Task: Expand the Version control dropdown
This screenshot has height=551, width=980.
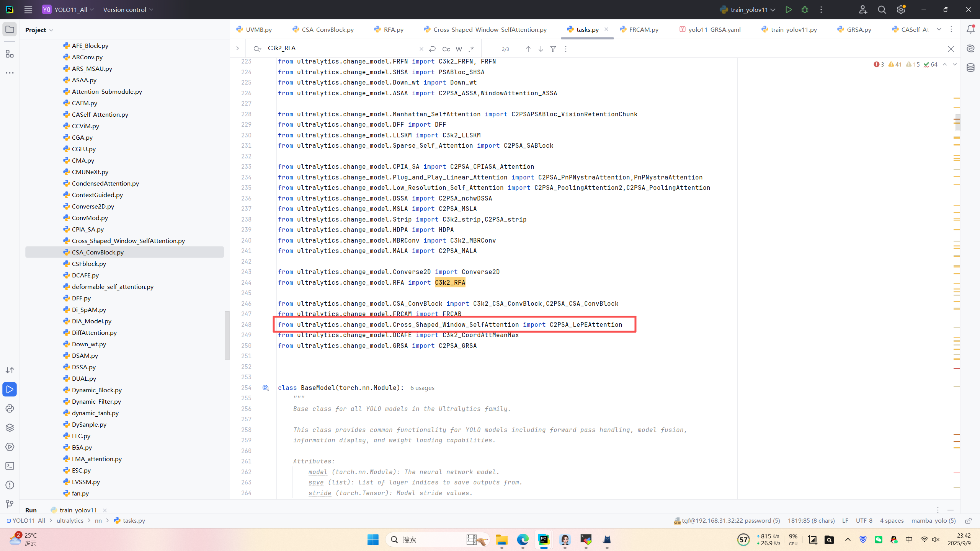Action: [128, 10]
